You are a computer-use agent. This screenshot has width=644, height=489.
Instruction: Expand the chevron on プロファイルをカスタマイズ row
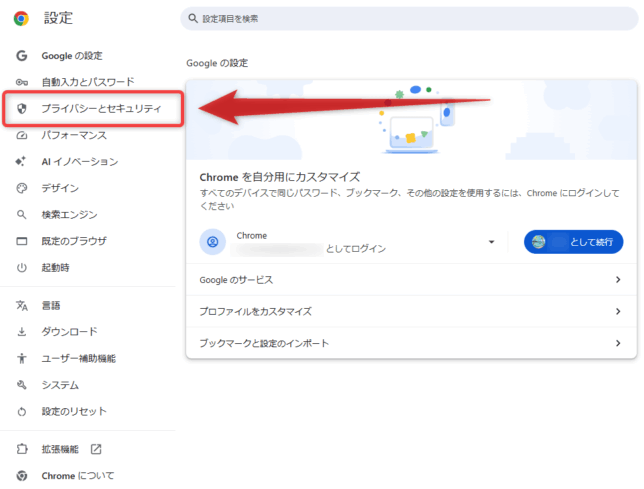pyautogui.click(x=618, y=311)
